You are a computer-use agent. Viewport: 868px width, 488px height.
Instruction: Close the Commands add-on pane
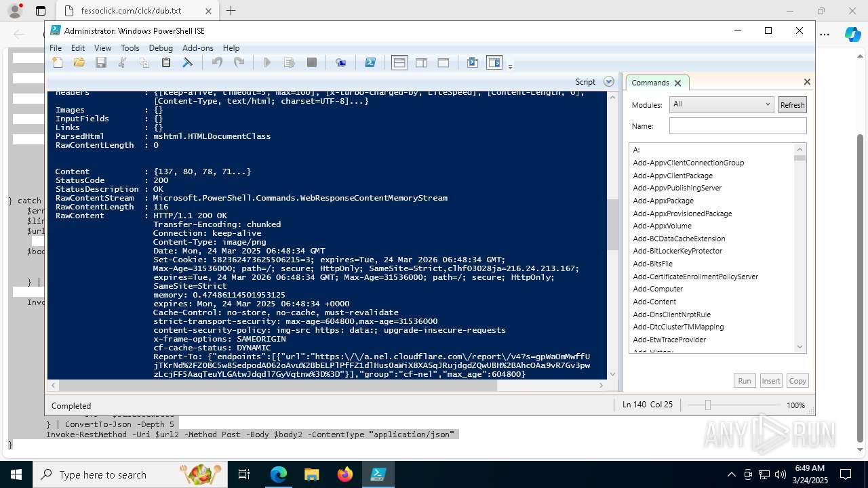click(807, 82)
